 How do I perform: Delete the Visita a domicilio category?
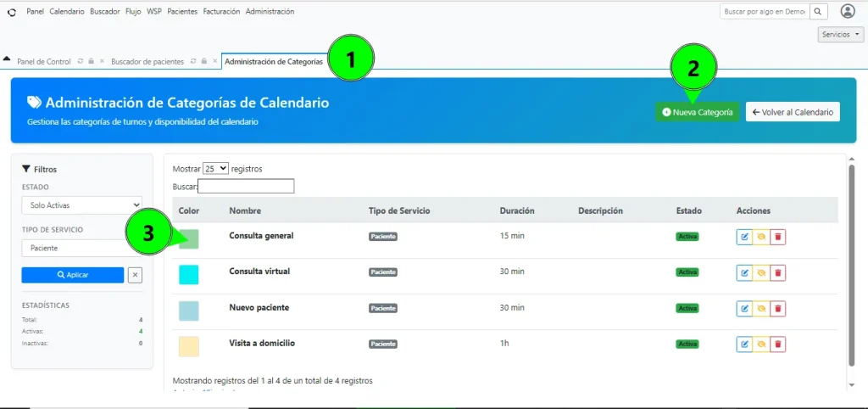(778, 345)
